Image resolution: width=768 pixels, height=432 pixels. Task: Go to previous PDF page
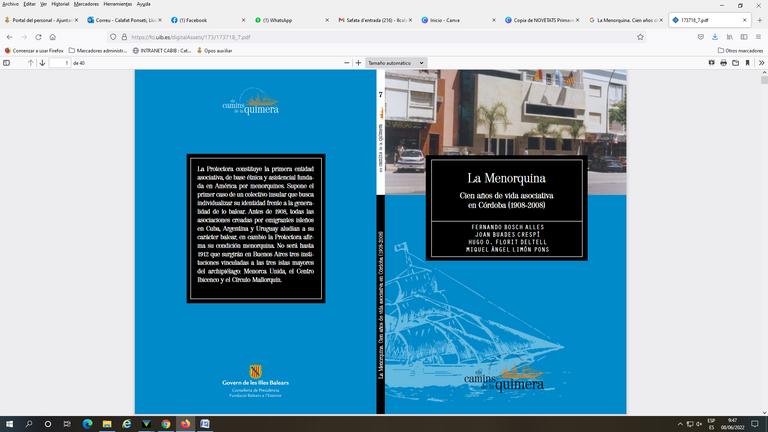click(30, 63)
